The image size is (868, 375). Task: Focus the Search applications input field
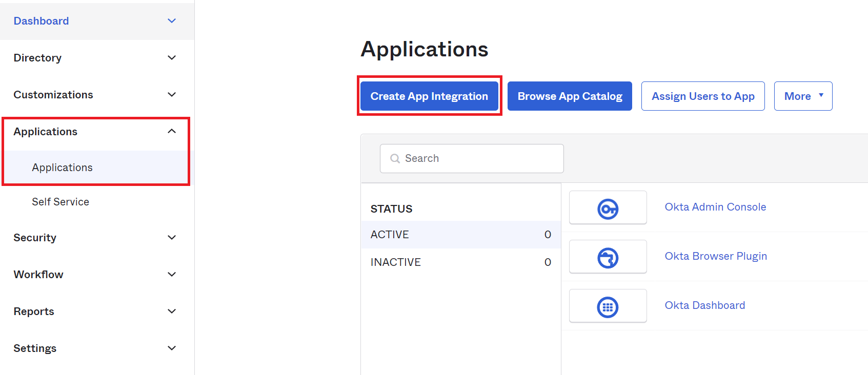coord(472,158)
